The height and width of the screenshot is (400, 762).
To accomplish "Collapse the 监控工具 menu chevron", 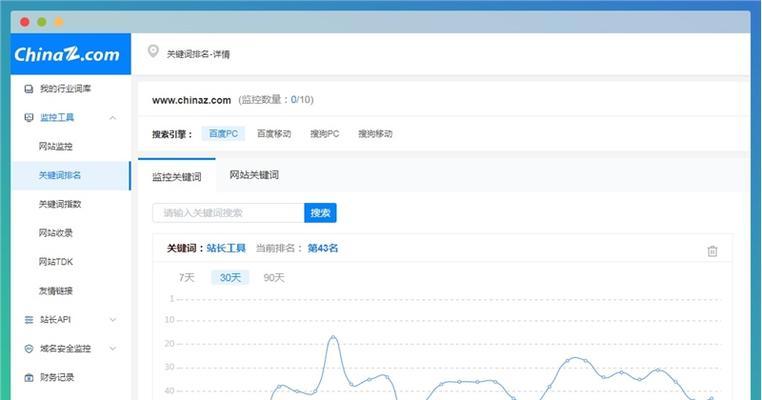I will point(113,118).
